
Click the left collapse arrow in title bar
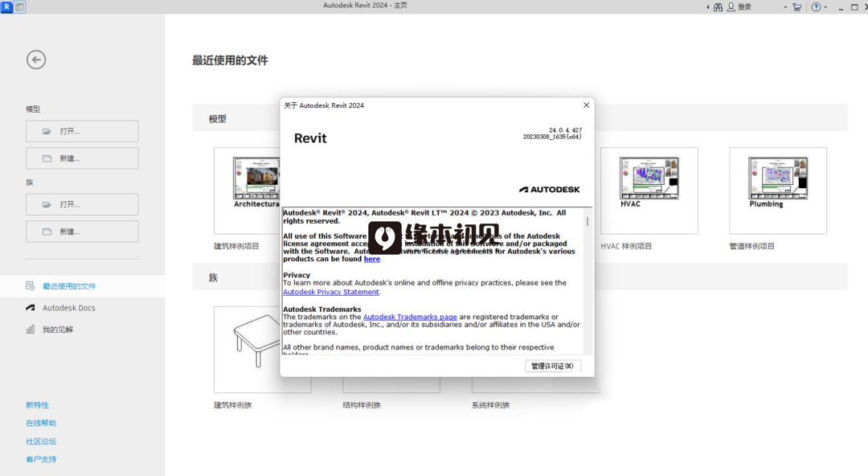click(x=708, y=7)
